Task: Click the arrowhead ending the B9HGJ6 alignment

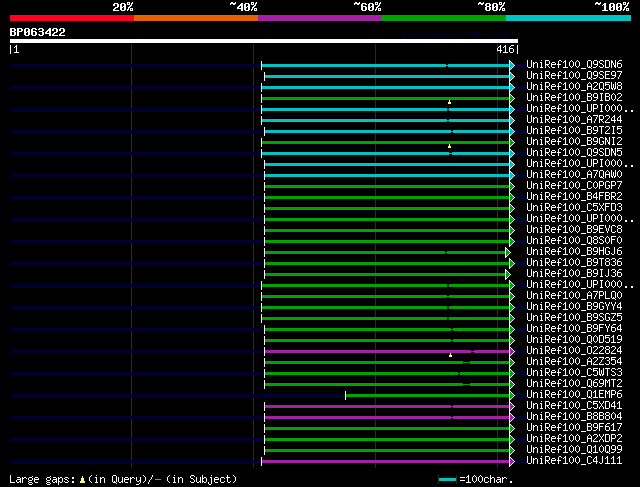Action: 508,253
